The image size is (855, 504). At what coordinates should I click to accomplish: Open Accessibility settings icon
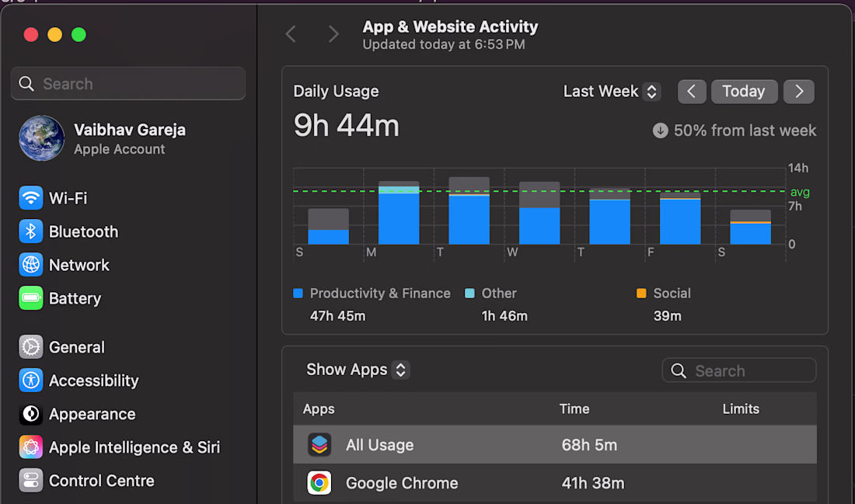click(x=31, y=381)
